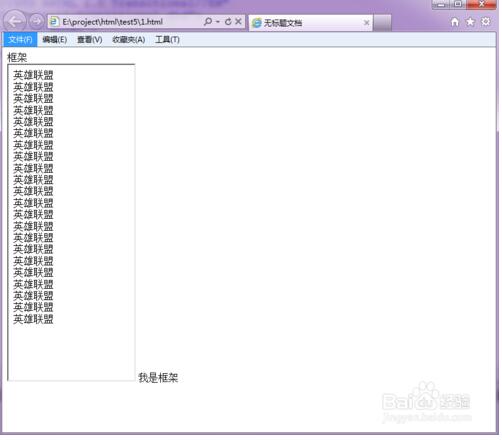Image resolution: width=502 pixels, height=440 pixels.
Task: Click the browser Forward arrow button
Action: click(x=36, y=22)
